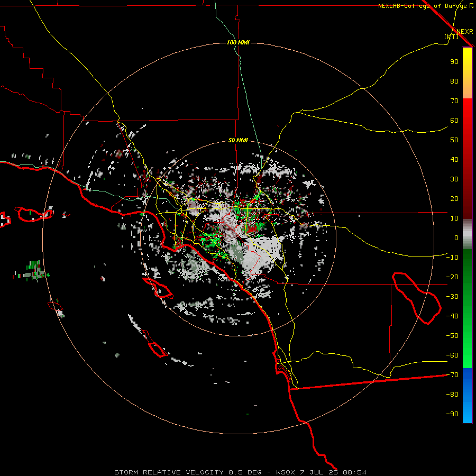
Task: Click the peach segment near 70 on color bar
Action: point(467,94)
